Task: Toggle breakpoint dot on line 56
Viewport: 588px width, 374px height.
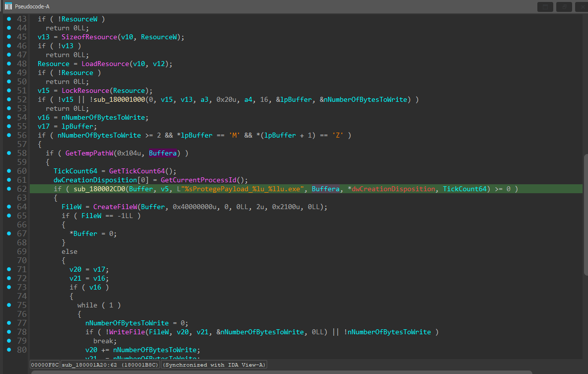Action: point(9,135)
